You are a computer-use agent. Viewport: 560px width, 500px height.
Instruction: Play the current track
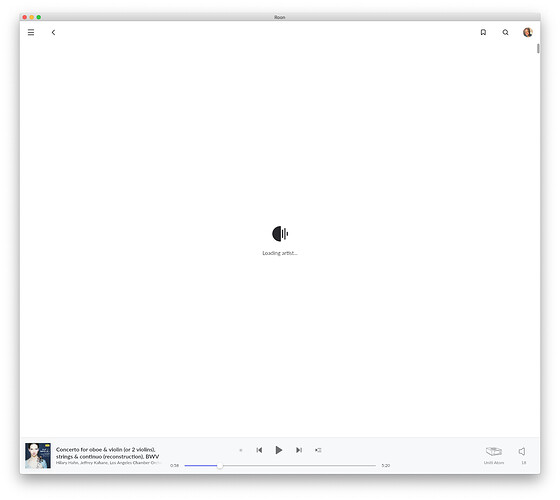point(279,450)
